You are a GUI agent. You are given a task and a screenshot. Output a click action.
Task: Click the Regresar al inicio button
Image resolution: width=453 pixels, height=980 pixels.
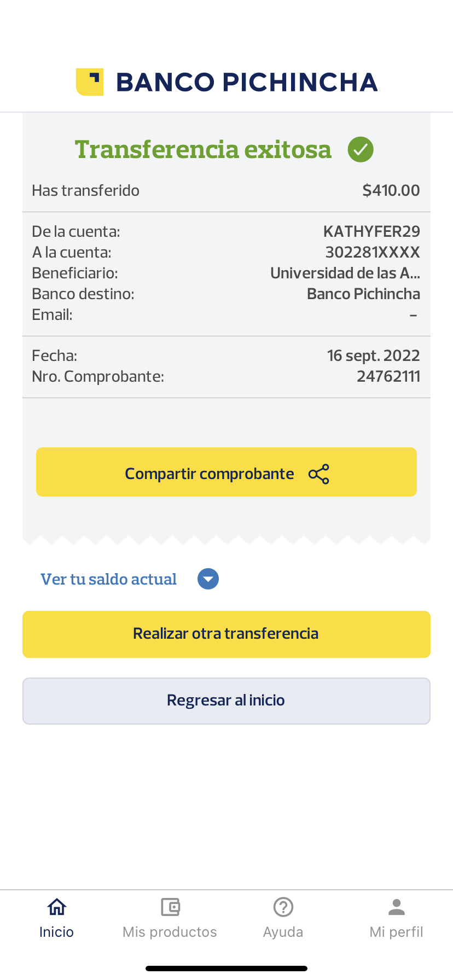click(226, 701)
